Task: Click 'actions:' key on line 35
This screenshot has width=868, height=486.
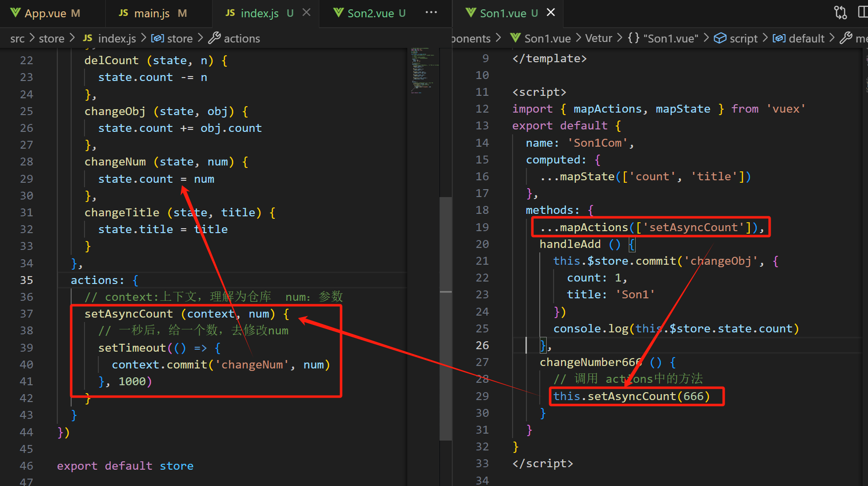Action: pos(97,280)
